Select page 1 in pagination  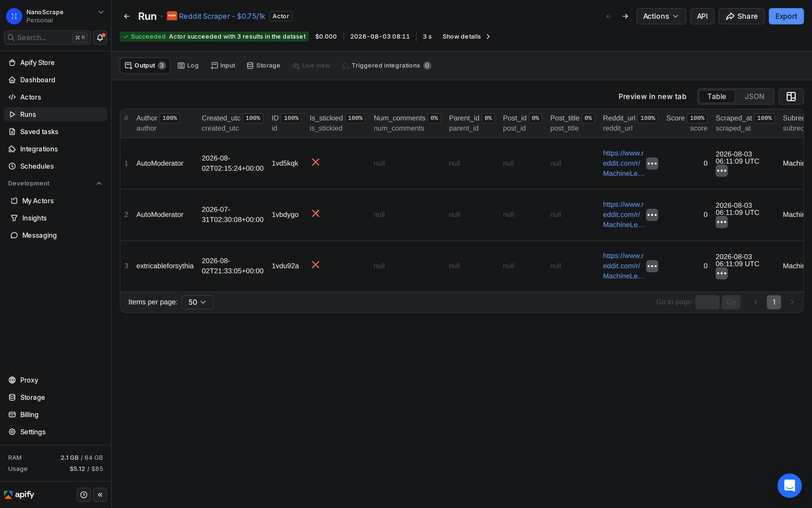[774, 302]
